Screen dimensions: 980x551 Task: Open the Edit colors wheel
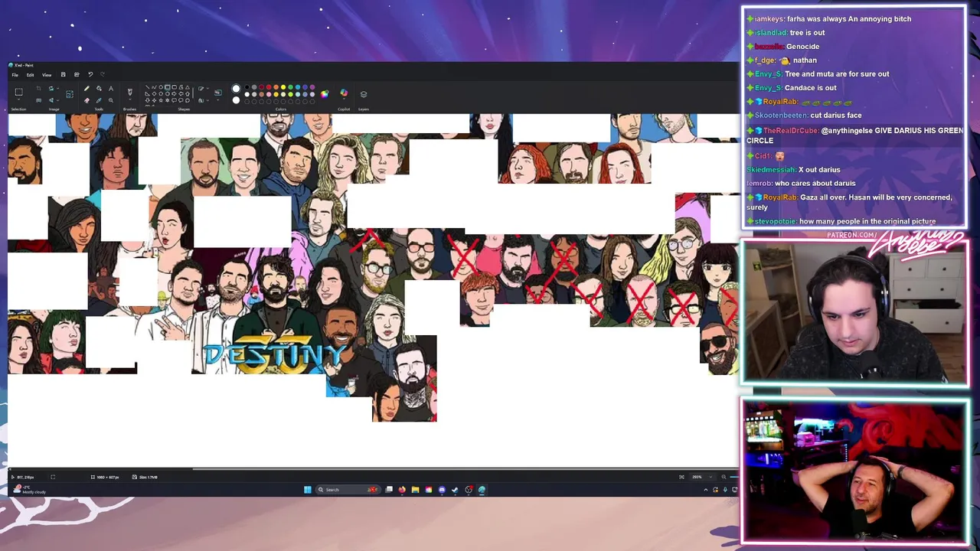(325, 94)
